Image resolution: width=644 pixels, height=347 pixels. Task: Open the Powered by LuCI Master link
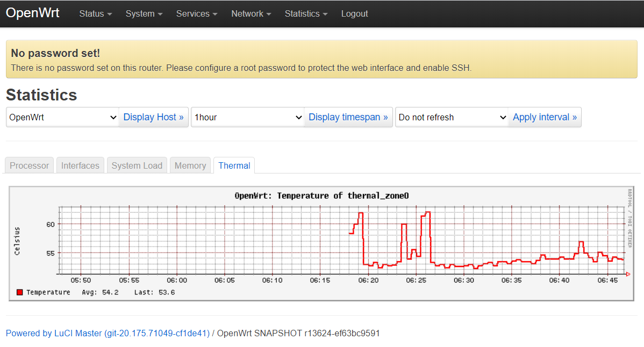(x=108, y=333)
